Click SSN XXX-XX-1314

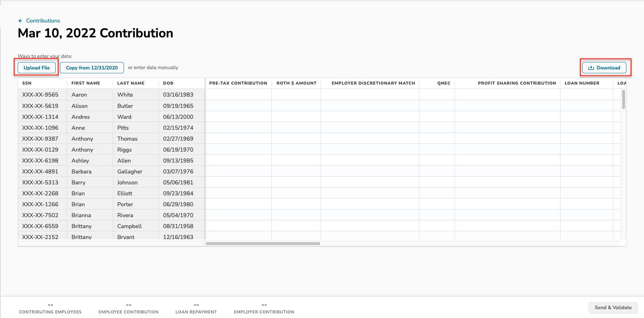pyautogui.click(x=40, y=117)
